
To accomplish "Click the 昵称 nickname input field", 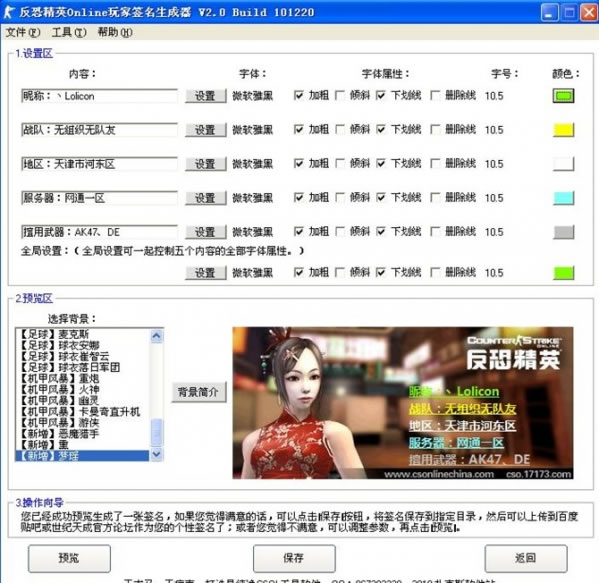I will click(99, 96).
